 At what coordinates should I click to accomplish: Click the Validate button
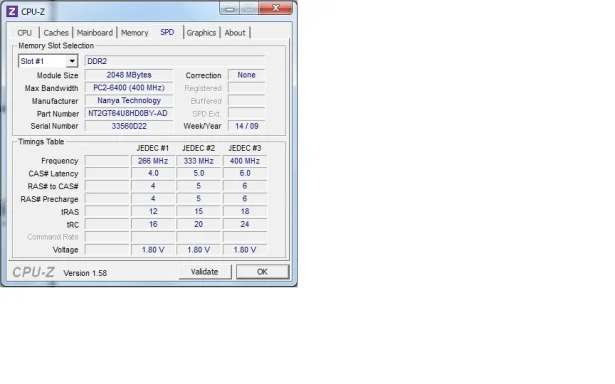[205, 272]
